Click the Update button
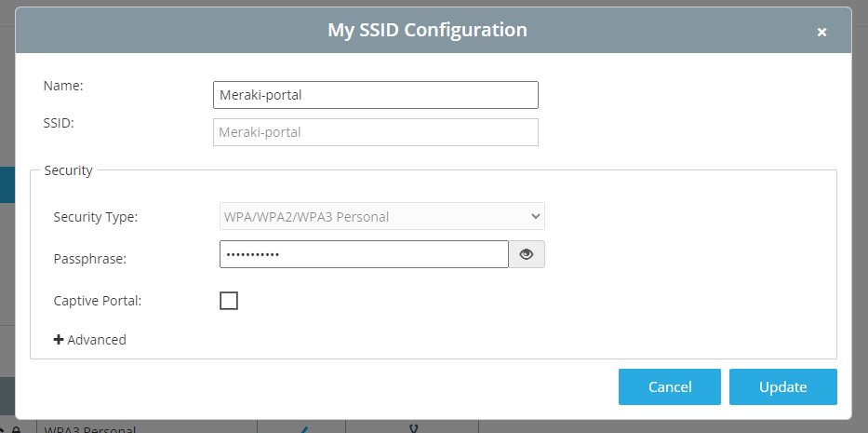This screenshot has width=868, height=433. point(782,387)
